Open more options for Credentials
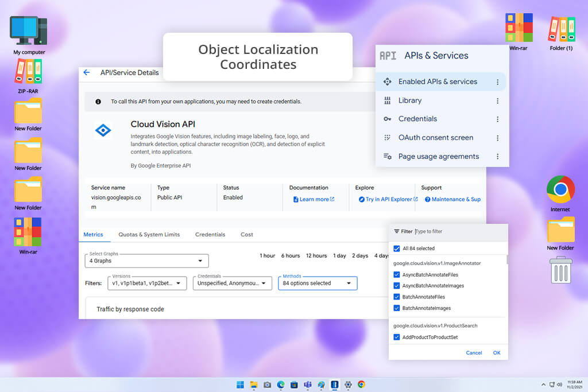The image size is (588, 392). point(498,119)
